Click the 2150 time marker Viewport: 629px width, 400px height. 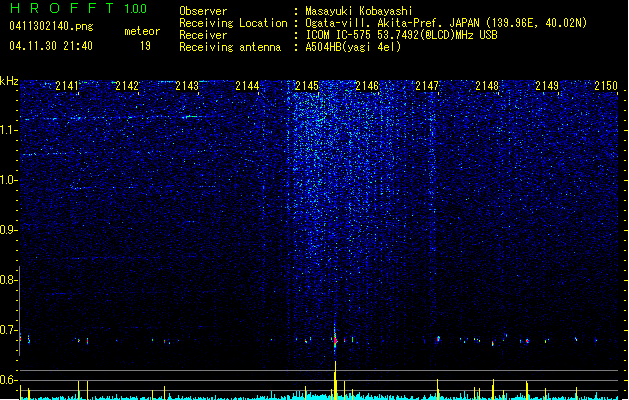tap(606, 86)
